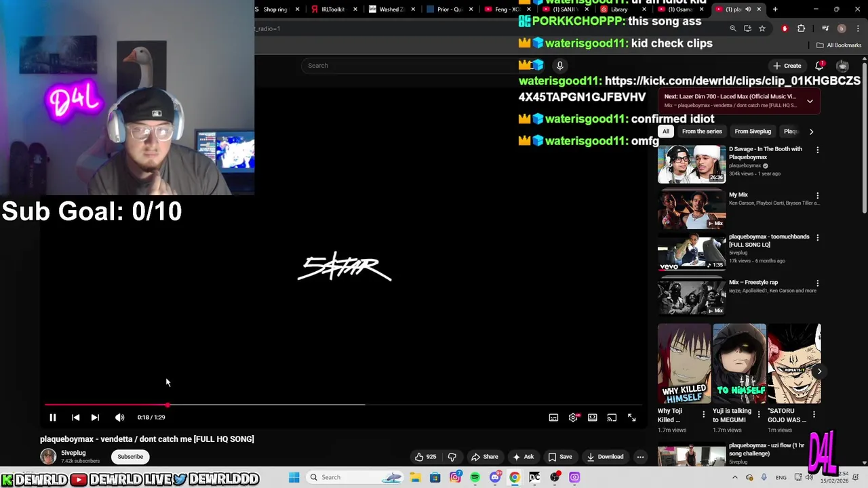Select the All filter chip
Image resolution: width=868 pixels, height=488 pixels.
[x=665, y=131]
